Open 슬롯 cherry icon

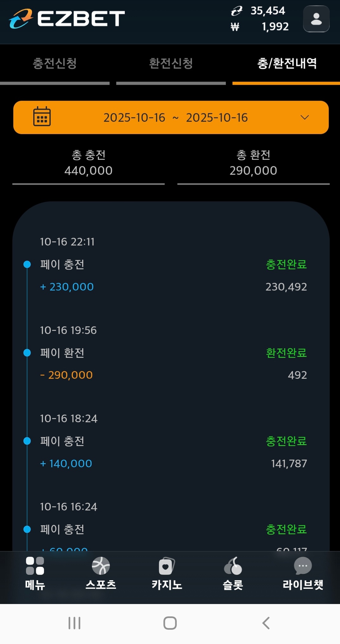(233, 566)
